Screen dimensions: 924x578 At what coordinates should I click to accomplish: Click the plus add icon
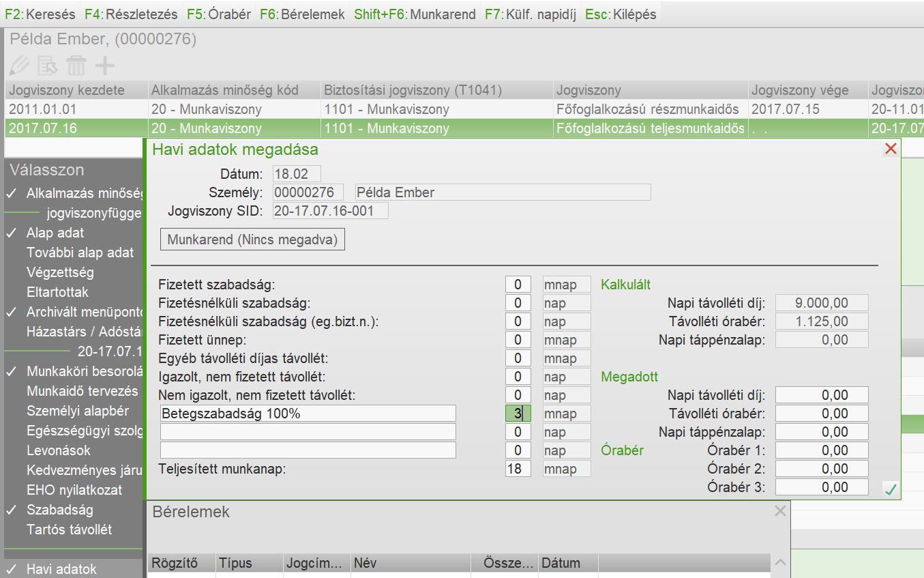pyautogui.click(x=104, y=66)
